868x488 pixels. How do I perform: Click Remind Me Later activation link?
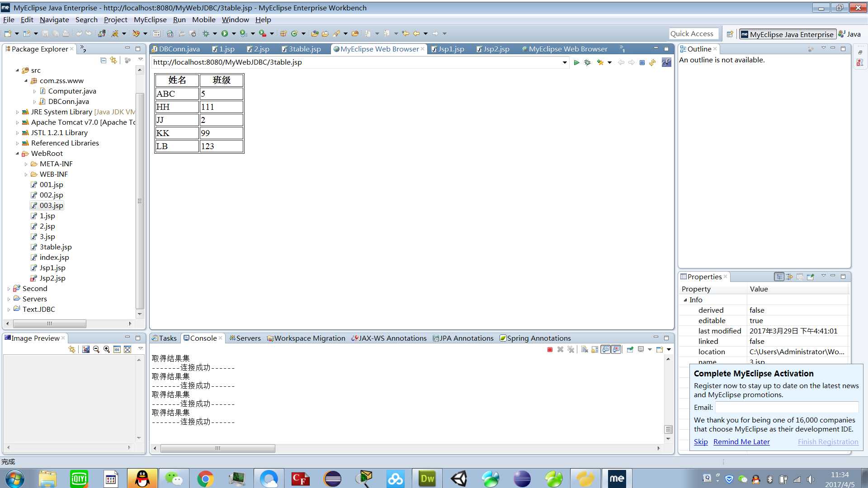pyautogui.click(x=741, y=441)
